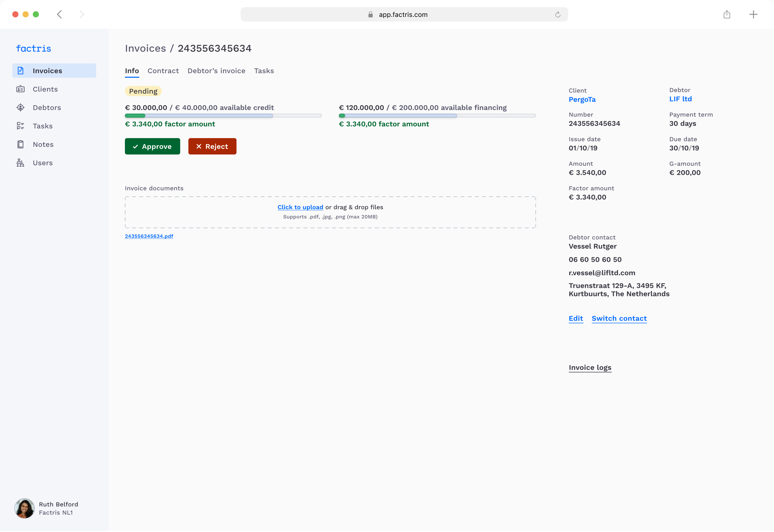
Task: Open a new browser tab
Action: [754, 14]
